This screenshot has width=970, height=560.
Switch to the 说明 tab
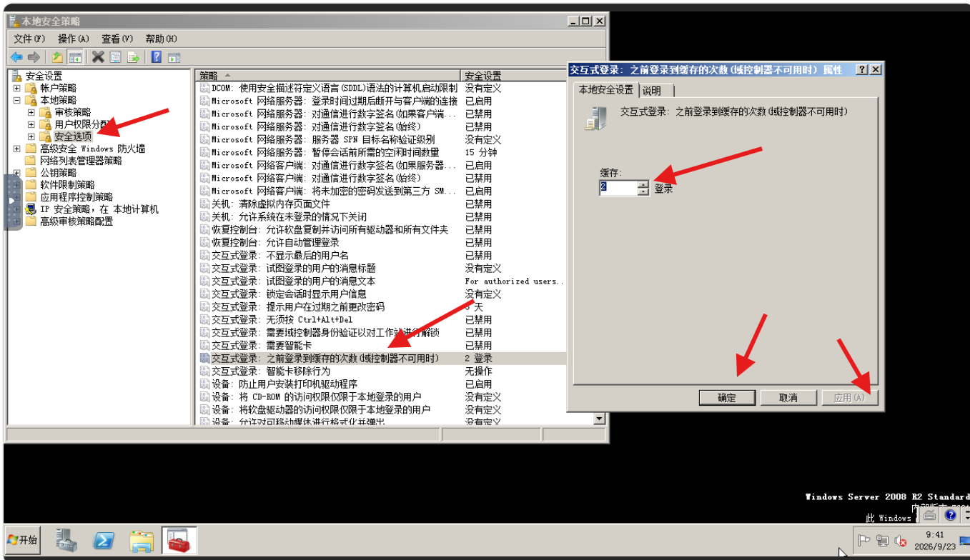point(652,91)
